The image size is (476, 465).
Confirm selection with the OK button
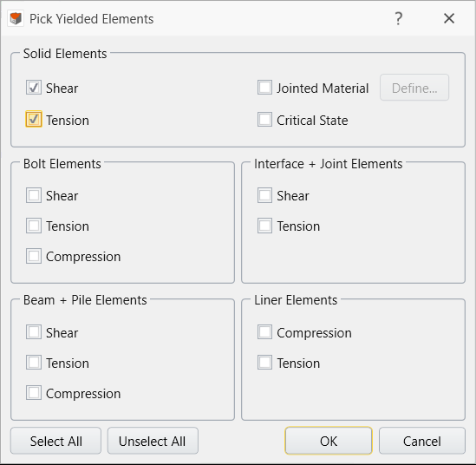point(329,441)
